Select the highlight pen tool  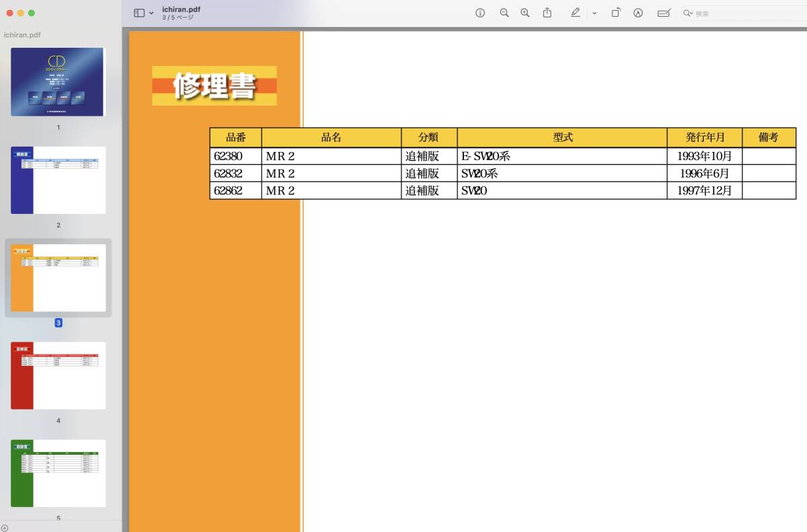pos(575,13)
